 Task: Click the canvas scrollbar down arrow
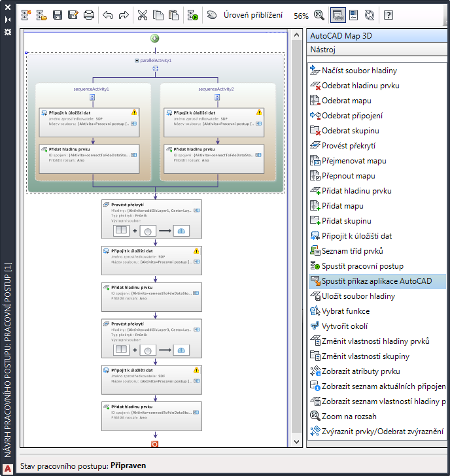(x=297, y=442)
